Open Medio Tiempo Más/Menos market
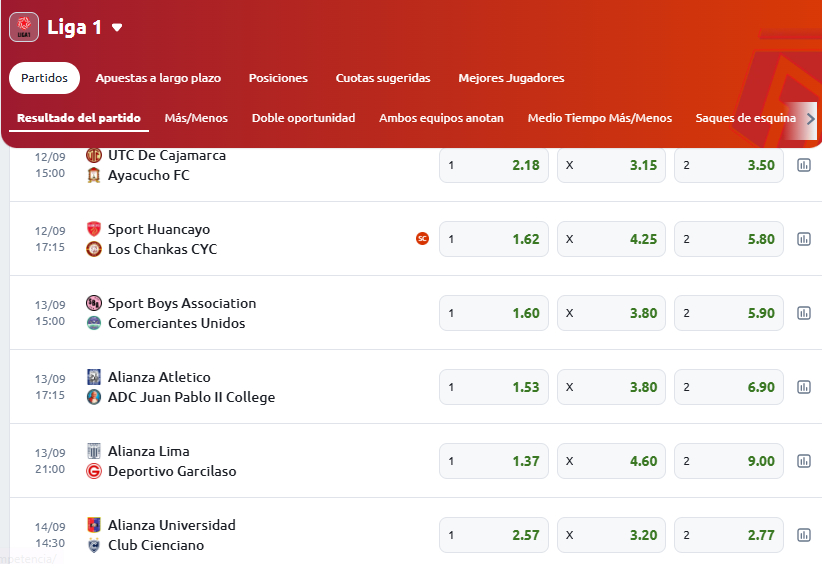The width and height of the screenshot is (822, 564). (x=600, y=118)
